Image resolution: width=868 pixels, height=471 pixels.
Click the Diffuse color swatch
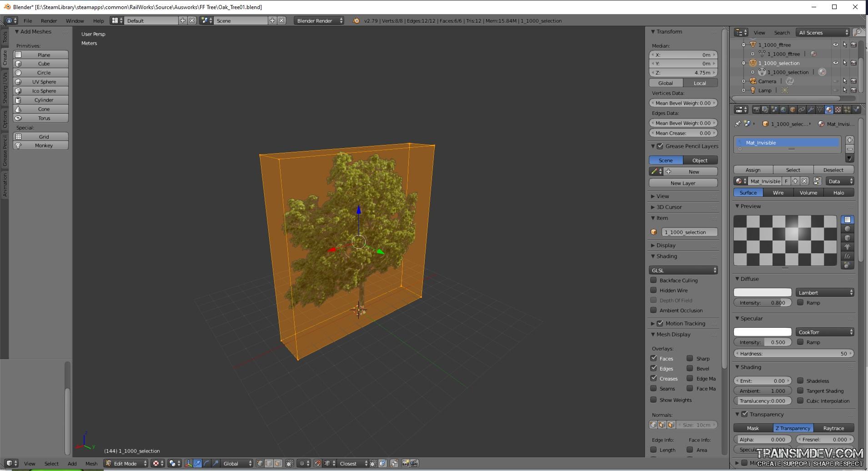[x=763, y=292]
